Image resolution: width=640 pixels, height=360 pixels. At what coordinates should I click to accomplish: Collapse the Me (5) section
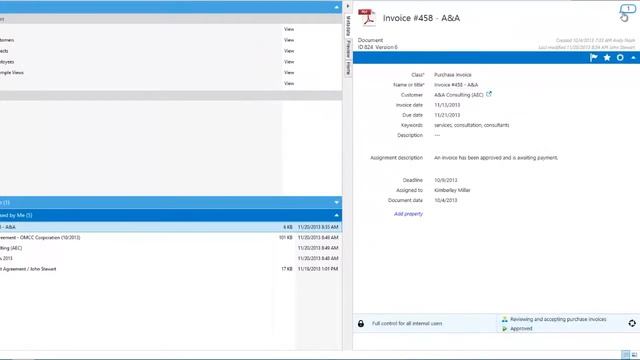336,215
